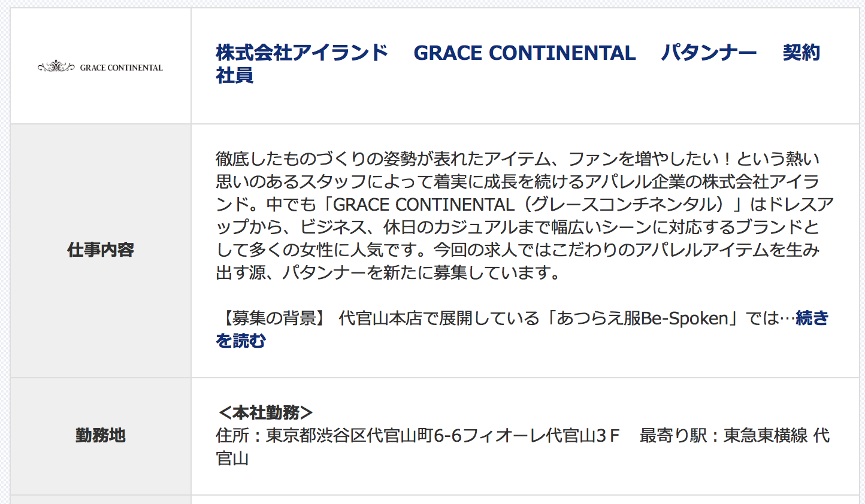Select the 勤務地 row header cell
The height and width of the screenshot is (504, 865).
click(101, 435)
